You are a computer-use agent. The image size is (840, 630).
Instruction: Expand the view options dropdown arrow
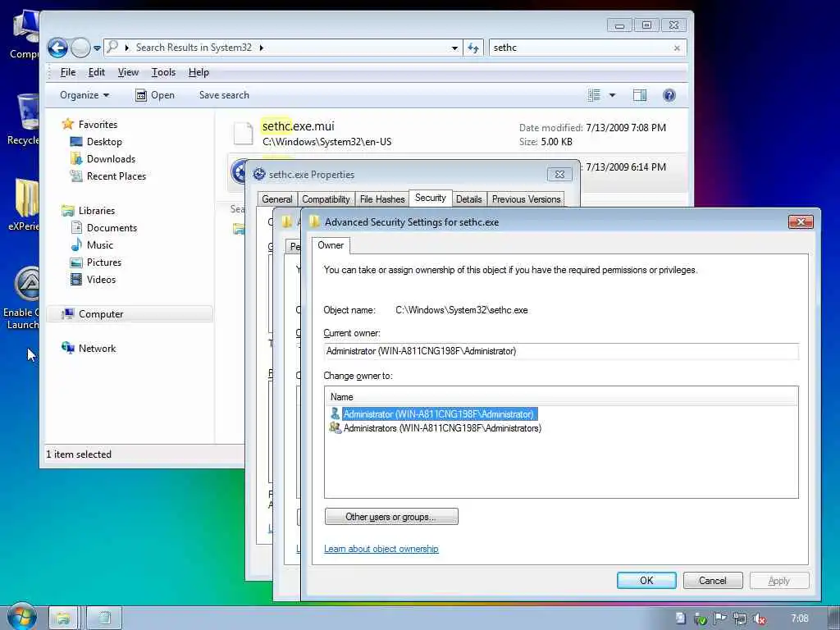[x=612, y=95]
